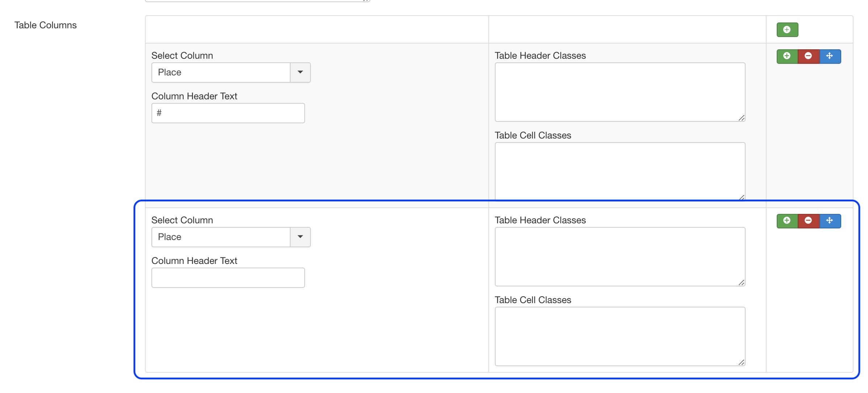Click first row Table Cell Classes textarea
The height and width of the screenshot is (393, 868).
pos(619,170)
